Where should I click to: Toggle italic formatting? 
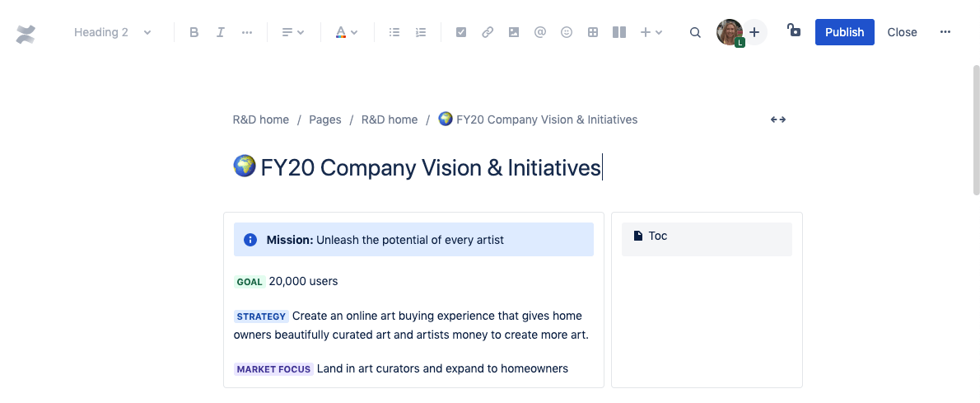pos(221,32)
